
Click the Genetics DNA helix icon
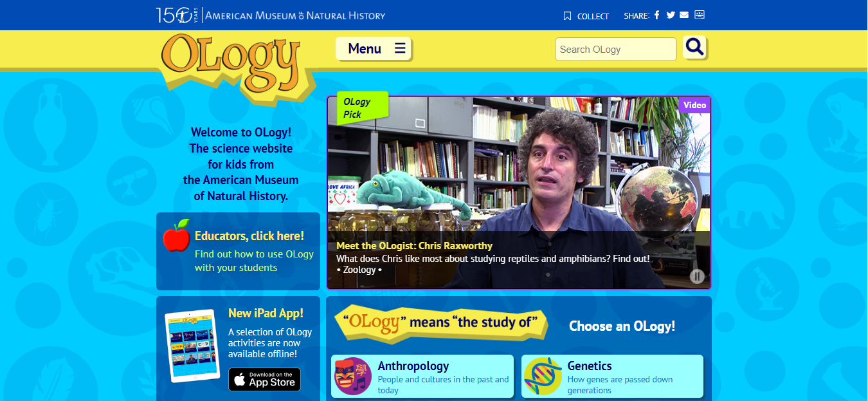(543, 376)
